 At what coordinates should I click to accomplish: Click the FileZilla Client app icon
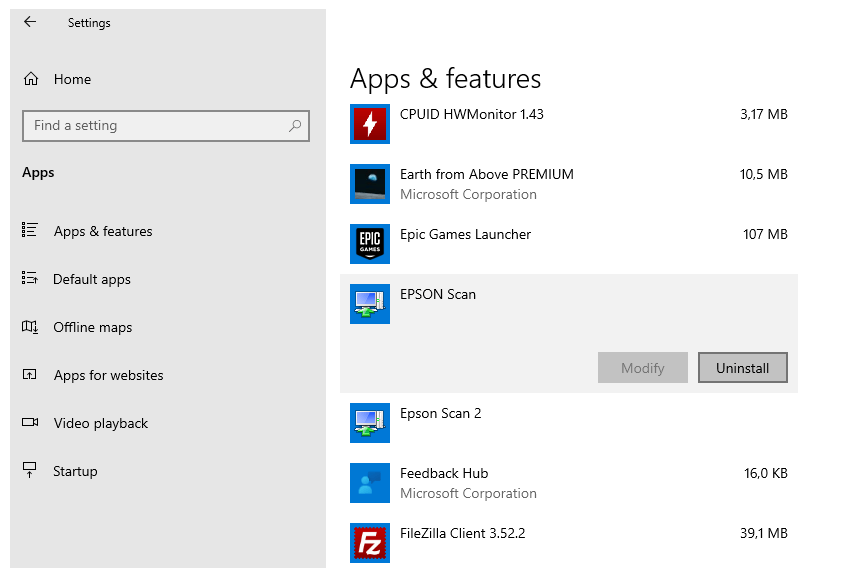[x=370, y=543]
